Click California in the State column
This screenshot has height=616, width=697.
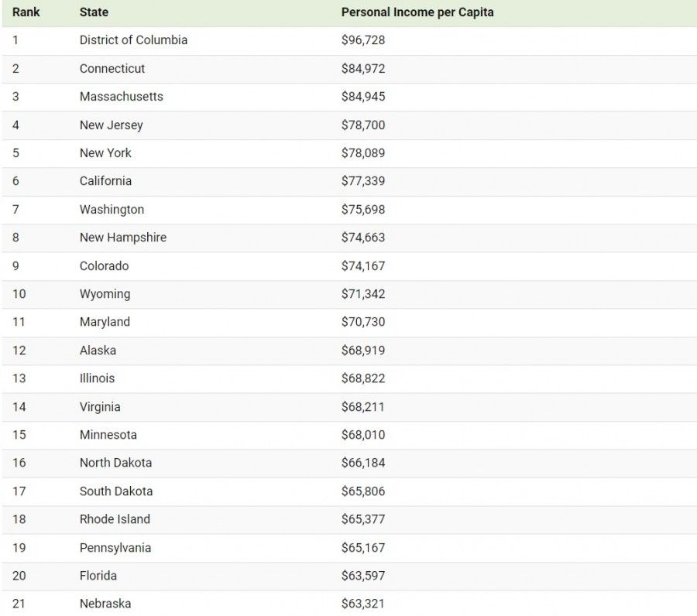click(x=105, y=181)
